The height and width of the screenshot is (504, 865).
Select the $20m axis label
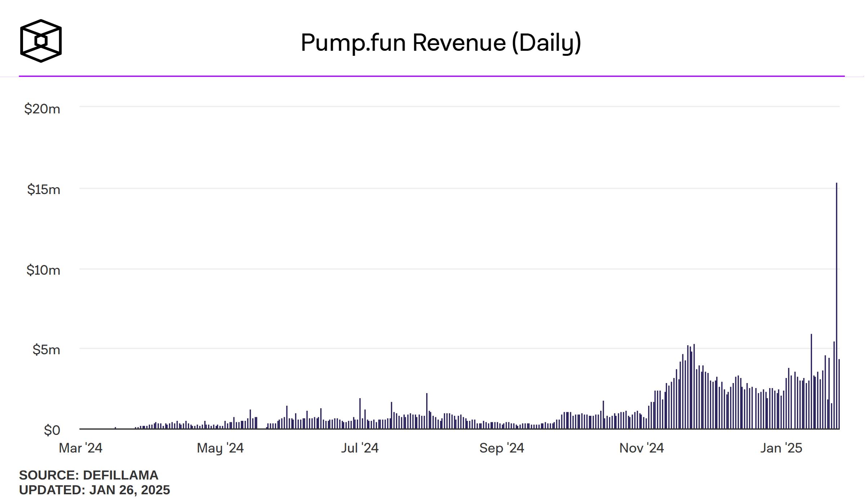[42, 109]
